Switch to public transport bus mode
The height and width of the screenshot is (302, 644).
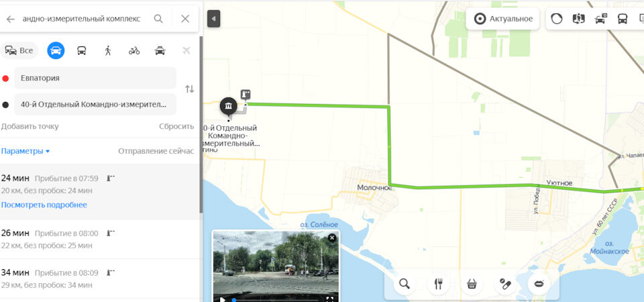pyautogui.click(x=82, y=51)
